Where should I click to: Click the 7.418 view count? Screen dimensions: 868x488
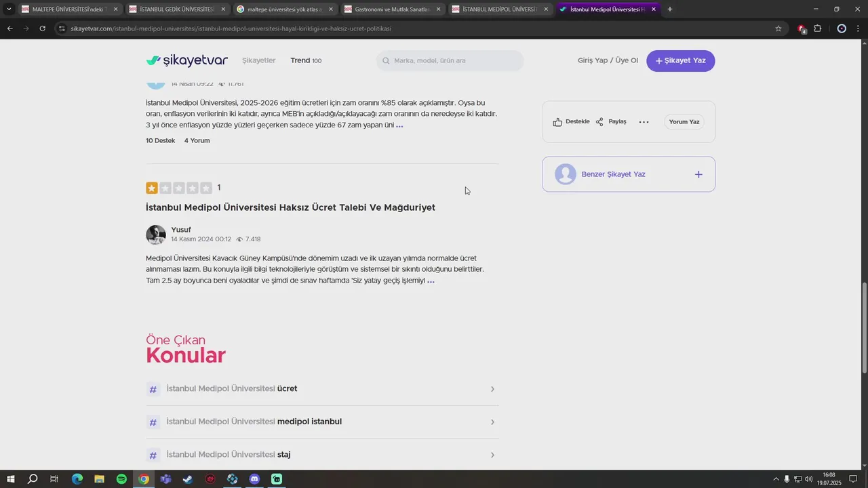click(253, 239)
